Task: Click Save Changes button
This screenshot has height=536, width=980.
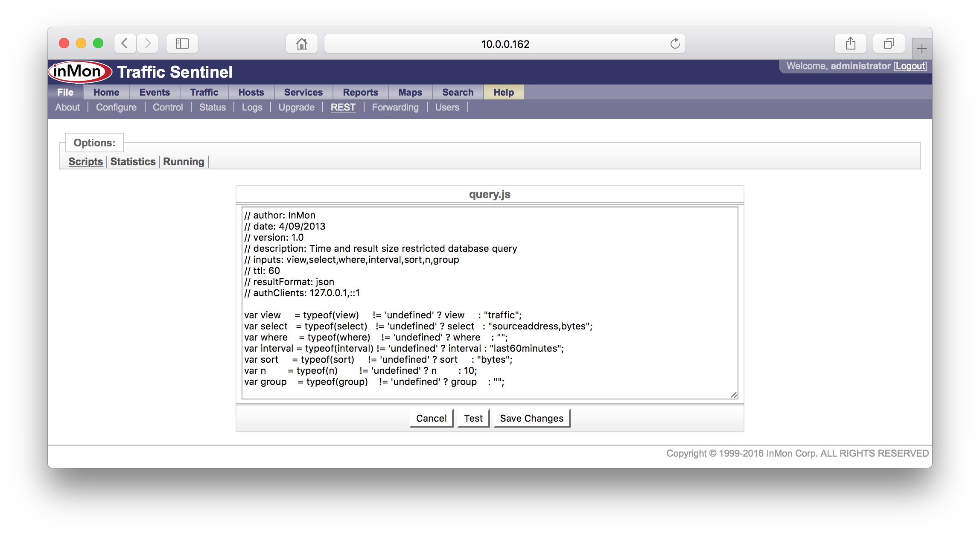Action: click(x=531, y=418)
